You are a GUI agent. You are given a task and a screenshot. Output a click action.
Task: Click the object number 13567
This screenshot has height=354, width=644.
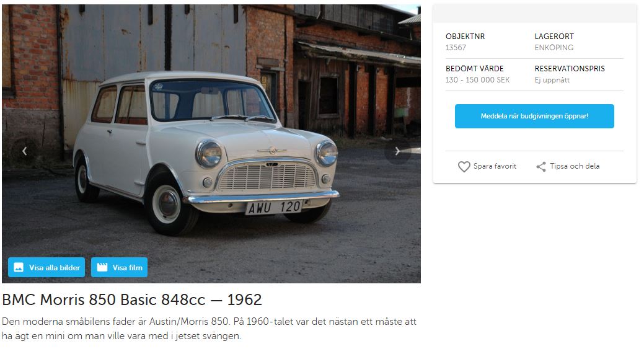click(456, 48)
